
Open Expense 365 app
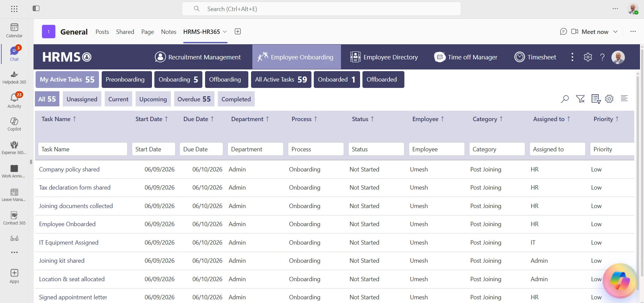coord(14,148)
